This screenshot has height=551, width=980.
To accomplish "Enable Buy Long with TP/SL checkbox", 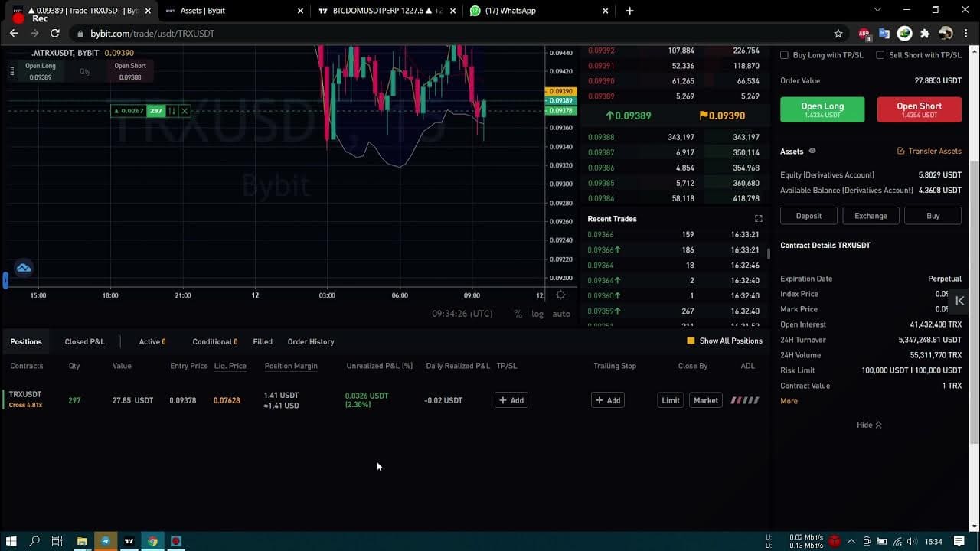I will point(784,55).
